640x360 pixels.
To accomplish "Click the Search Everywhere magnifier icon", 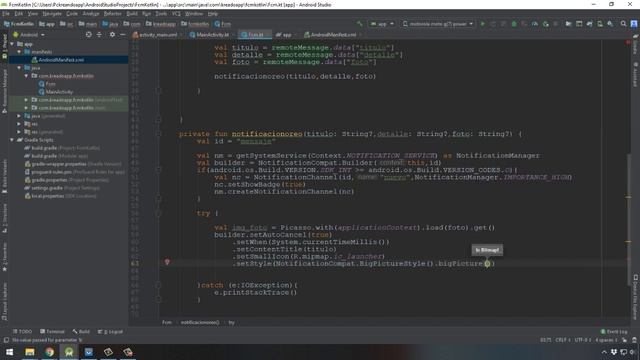I will [x=623, y=24].
